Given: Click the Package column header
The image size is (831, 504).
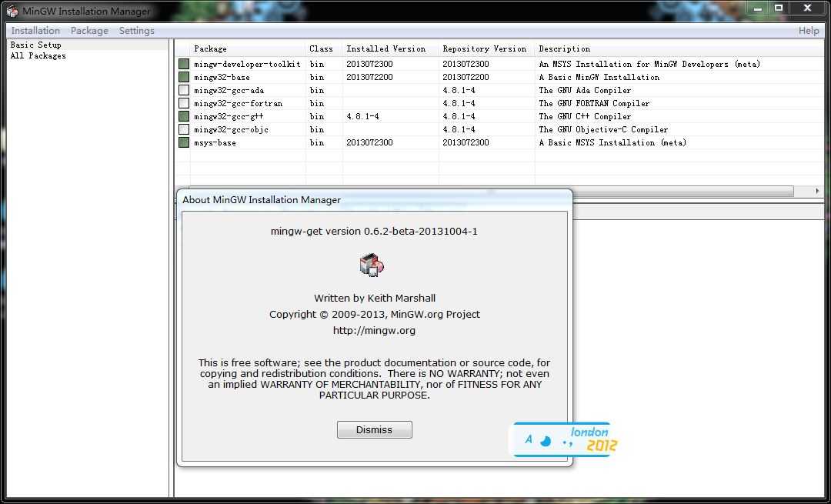Looking at the screenshot, I should click(x=248, y=48).
